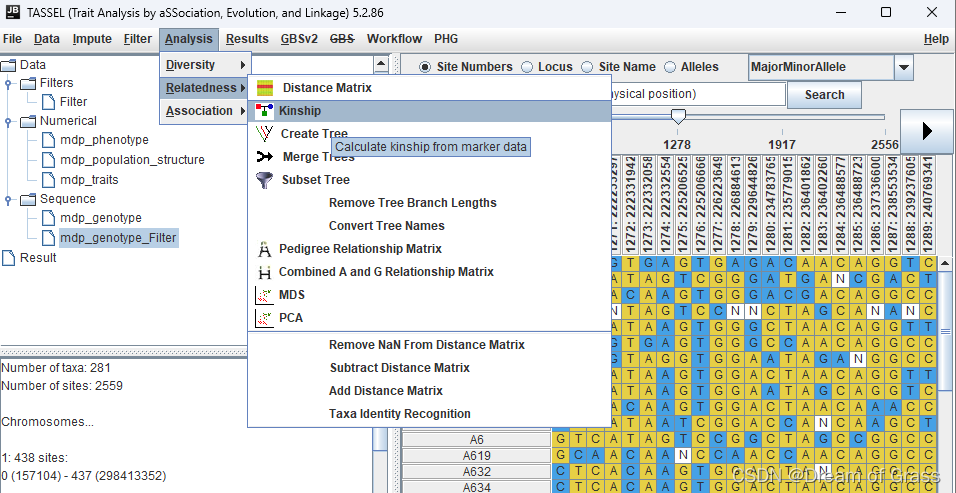This screenshot has width=956, height=493.
Task: Open the PHG menu
Action: point(446,39)
